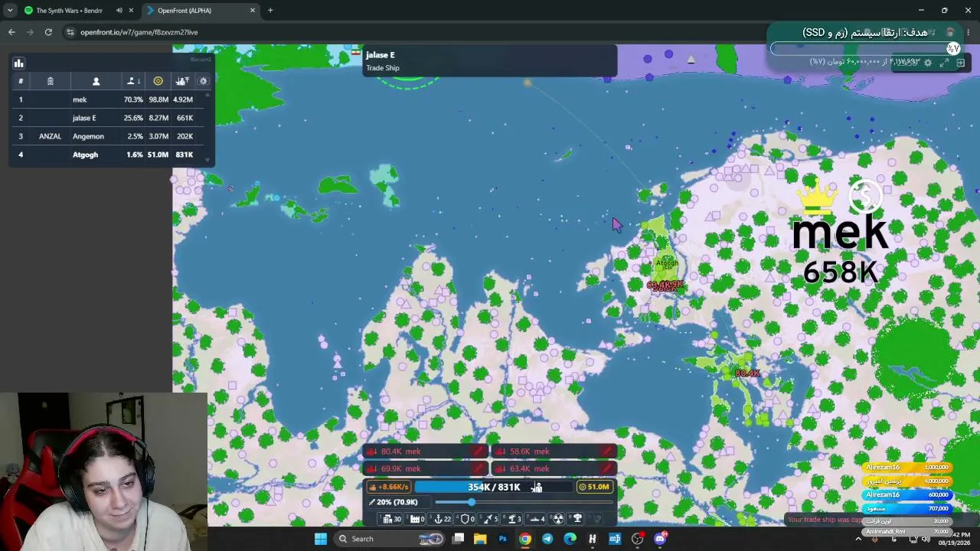Click the Windows taskbar Search box
This screenshot has width=980, height=551.
[x=389, y=539]
